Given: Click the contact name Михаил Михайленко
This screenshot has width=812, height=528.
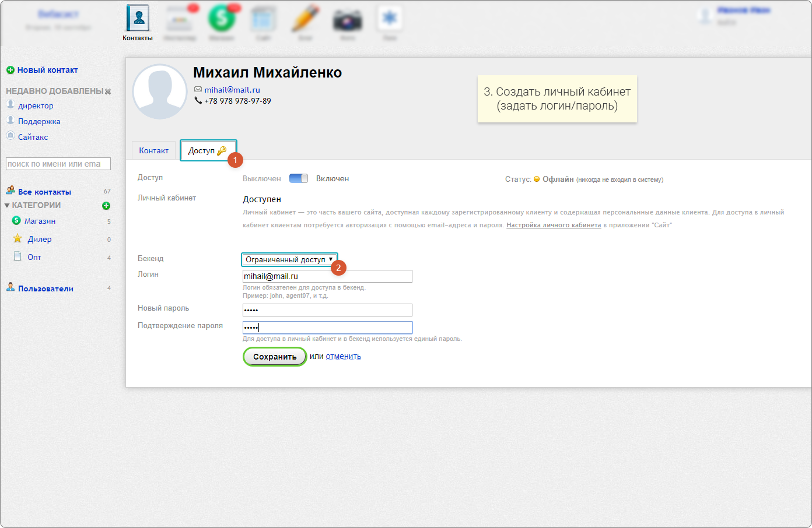Looking at the screenshot, I should (268, 72).
